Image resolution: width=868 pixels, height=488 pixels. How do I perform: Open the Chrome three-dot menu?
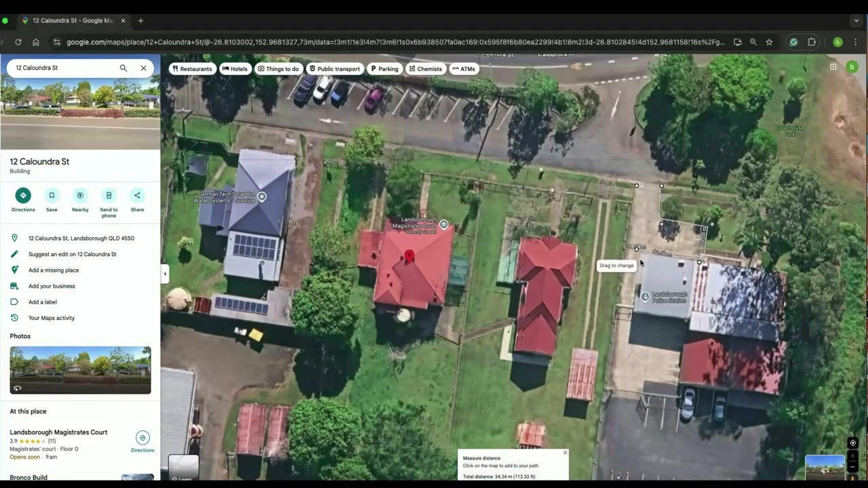click(856, 42)
